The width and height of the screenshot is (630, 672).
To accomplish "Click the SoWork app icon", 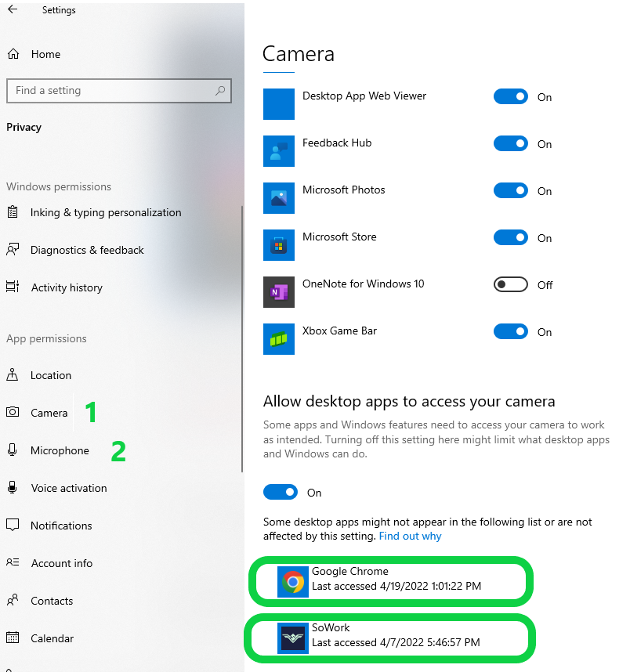I will [x=293, y=638].
